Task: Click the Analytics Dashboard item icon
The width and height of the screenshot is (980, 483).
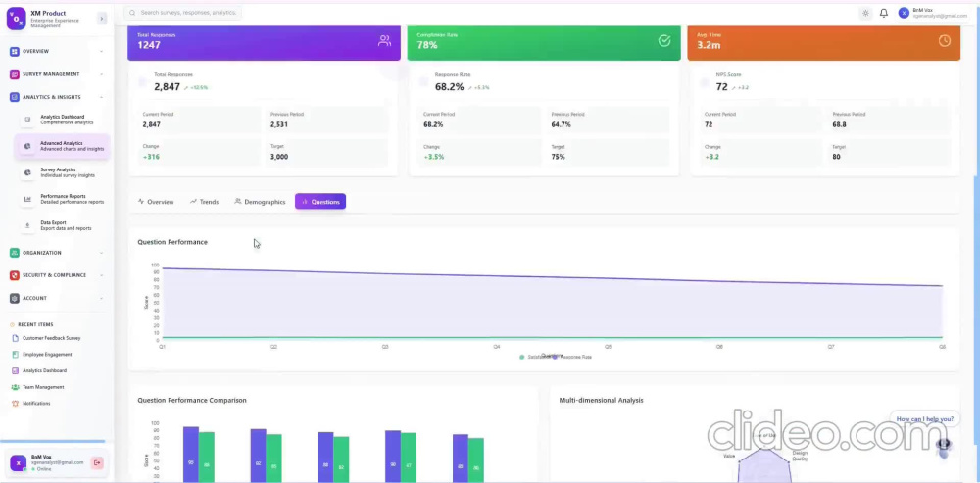Action: click(x=27, y=120)
